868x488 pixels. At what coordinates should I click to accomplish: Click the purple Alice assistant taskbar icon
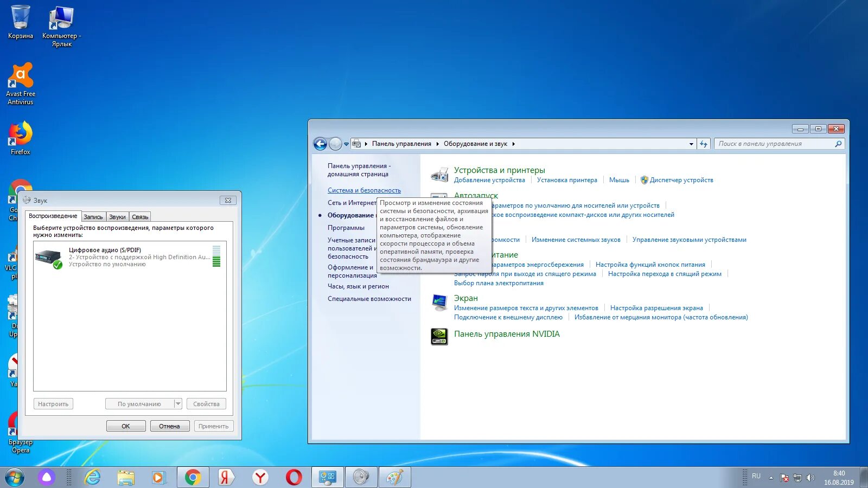pyautogui.click(x=47, y=478)
